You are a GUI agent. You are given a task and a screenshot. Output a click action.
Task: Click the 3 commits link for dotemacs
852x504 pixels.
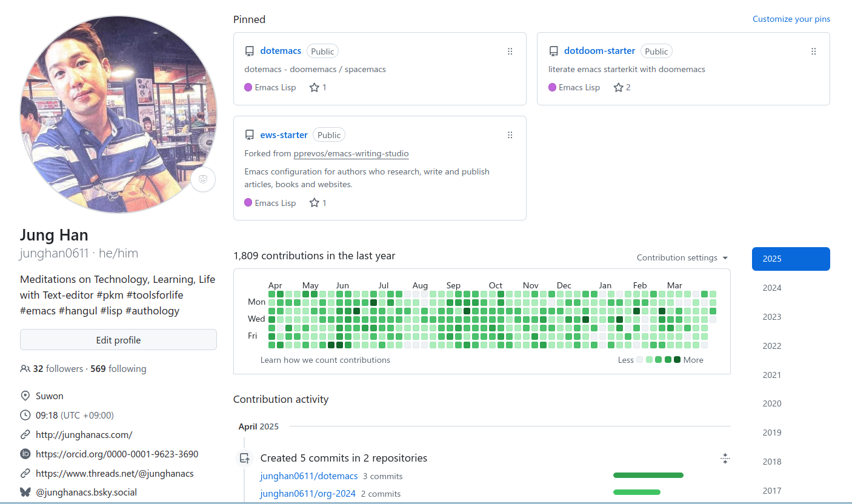382,477
